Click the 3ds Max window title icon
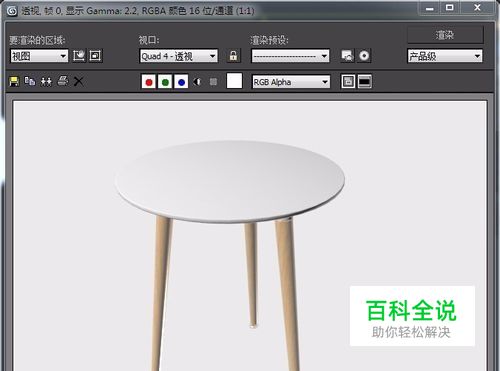500x371 pixels. coord(12,11)
